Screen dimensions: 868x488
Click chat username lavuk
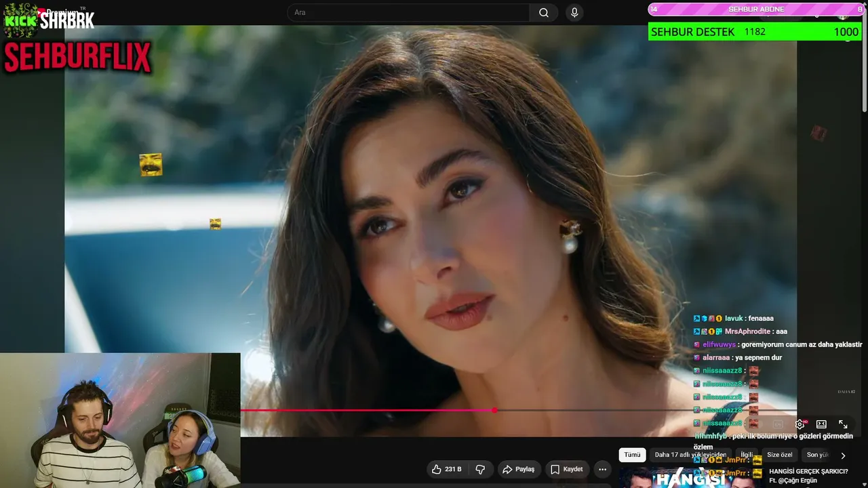coord(734,319)
